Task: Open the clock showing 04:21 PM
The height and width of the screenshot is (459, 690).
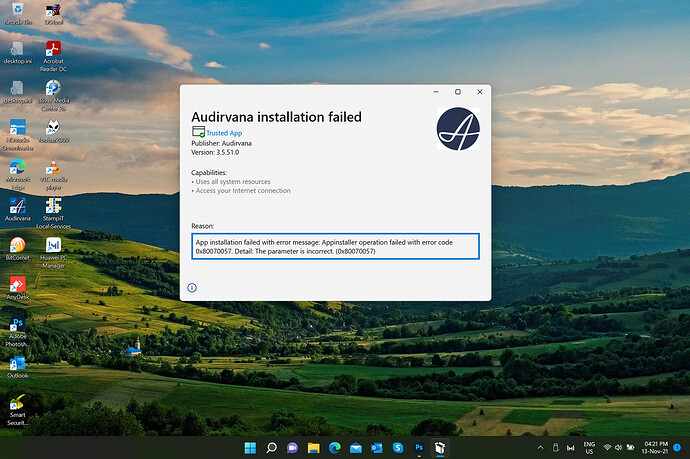Action: 655,448
